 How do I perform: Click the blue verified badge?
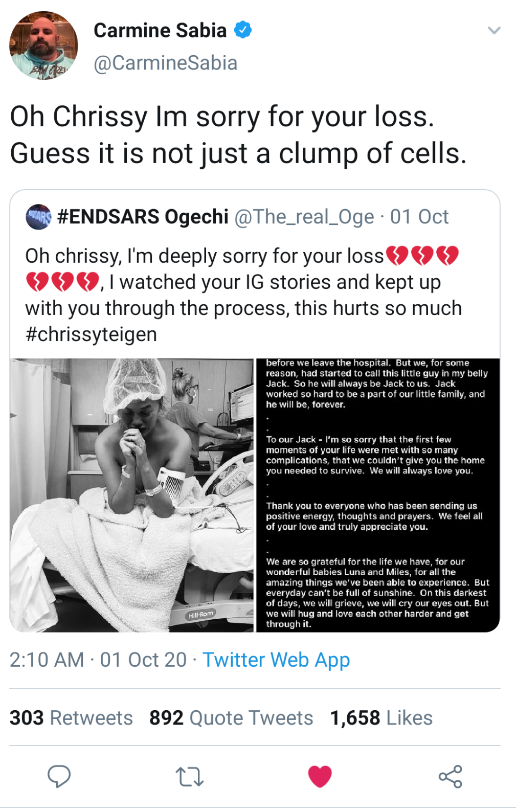click(243, 30)
